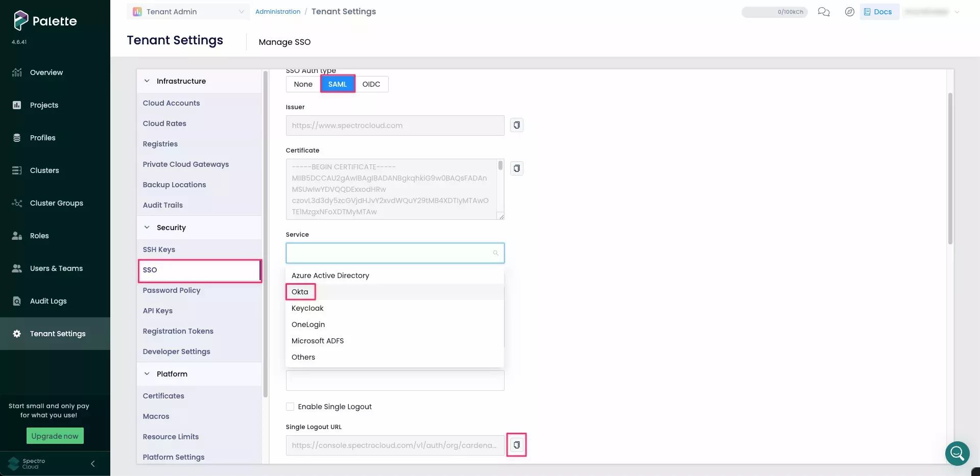980x476 pixels.
Task: Collapse the Infrastructure section
Action: point(147,81)
